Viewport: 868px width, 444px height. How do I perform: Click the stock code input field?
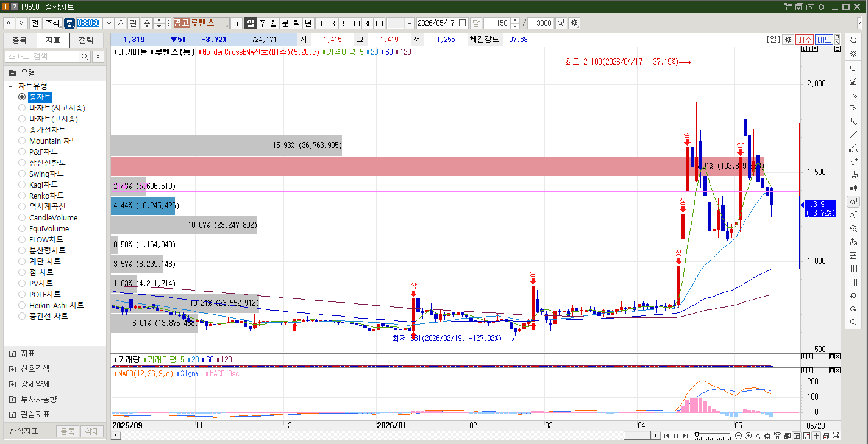tap(89, 23)
